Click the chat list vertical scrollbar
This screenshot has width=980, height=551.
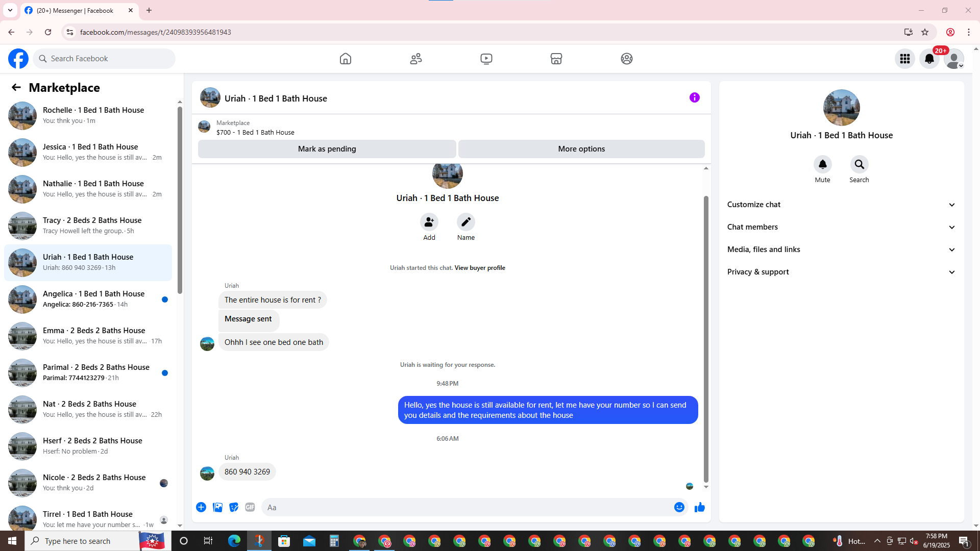(x=180, y=200)
